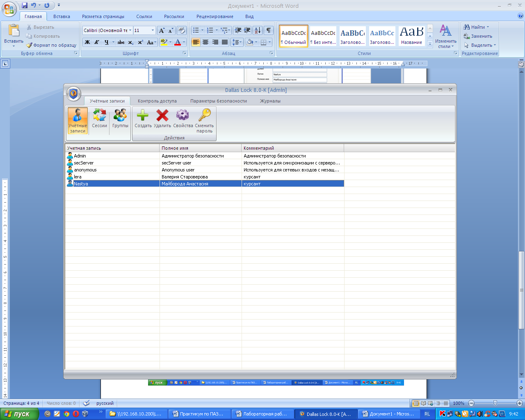Click the red X Удалить icon
The width and height of the screenshot is (525, 420).
(162, 119)
